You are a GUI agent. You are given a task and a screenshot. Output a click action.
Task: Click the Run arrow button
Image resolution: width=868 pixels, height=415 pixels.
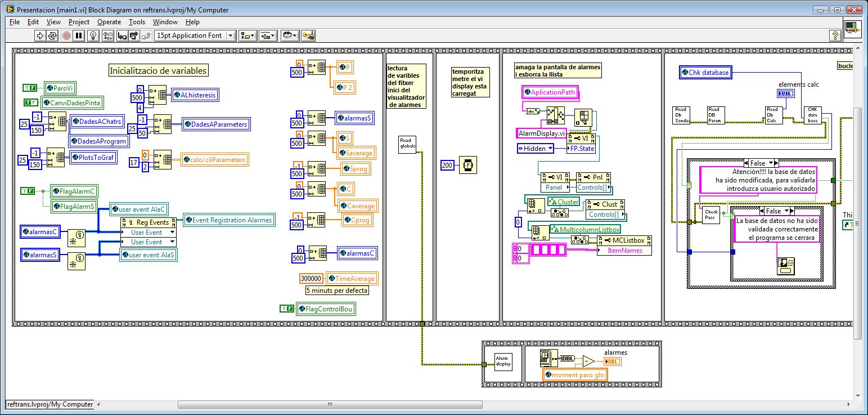(40, 35)
